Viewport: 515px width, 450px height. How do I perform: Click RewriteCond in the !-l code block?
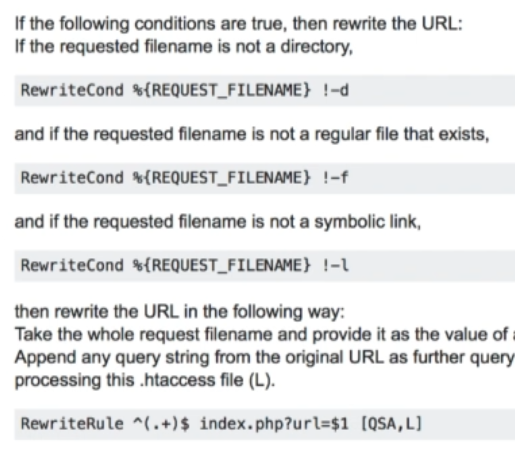72,266
